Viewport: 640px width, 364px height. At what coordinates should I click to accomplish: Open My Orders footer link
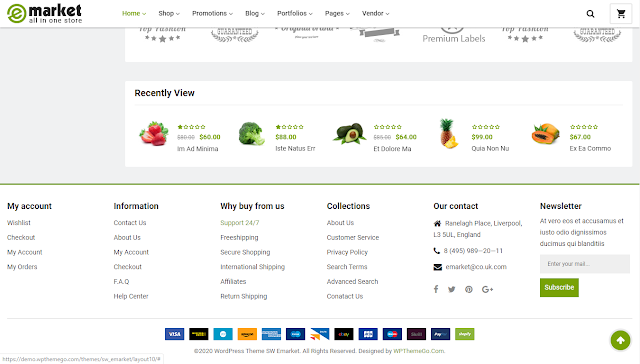tap(22, 267)
